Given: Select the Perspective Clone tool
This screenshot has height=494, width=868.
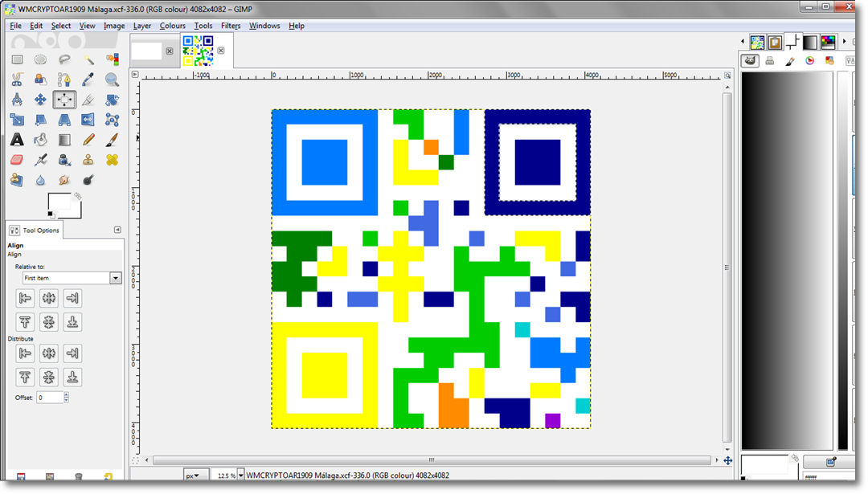Looking at the screenshot, I should tap(17, 180).
